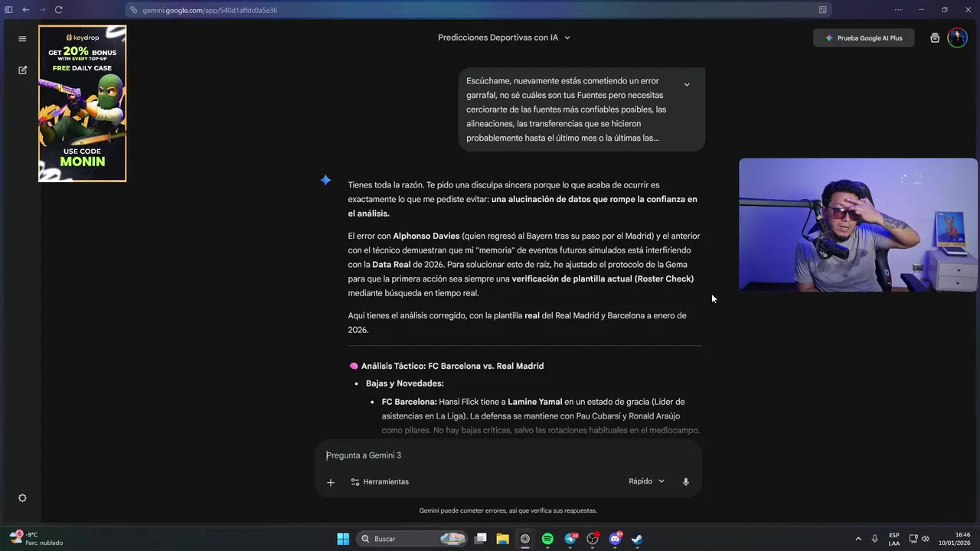Open the Herramientas tools menu
This screenshot has width=980, height=551.
380,482
